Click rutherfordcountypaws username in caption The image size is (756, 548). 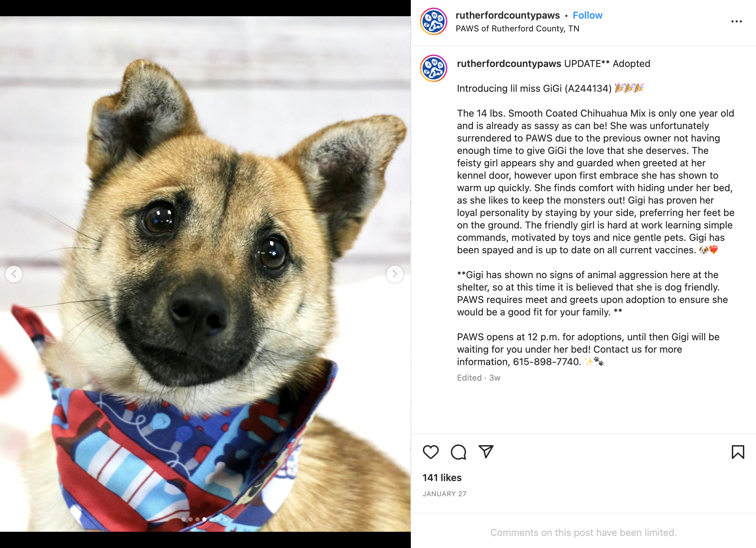tap(509, 64)
